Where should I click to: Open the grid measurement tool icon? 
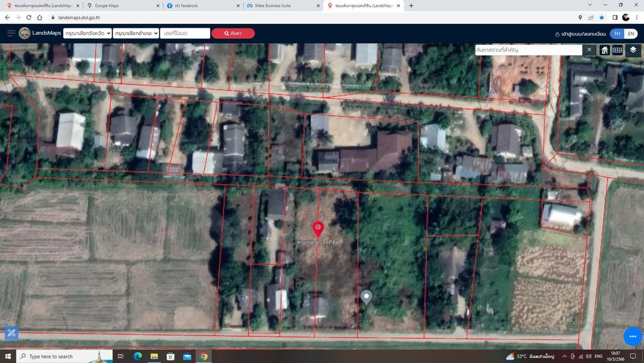coord(617,50)
